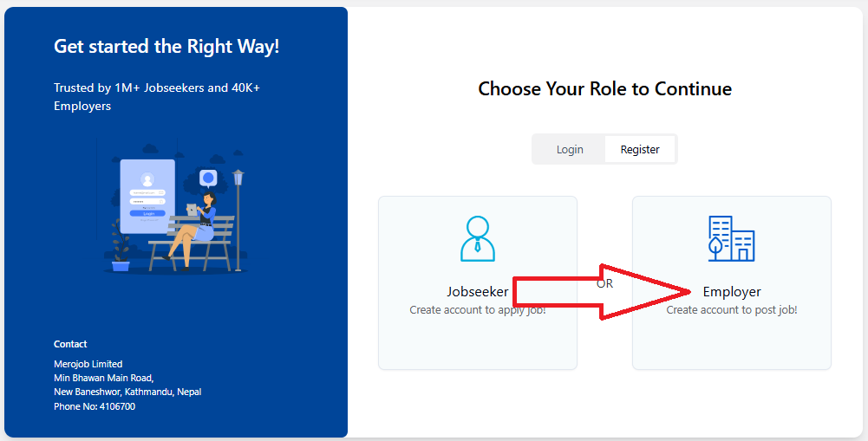Click "Create account to apply job!" text
The height and width of the screenshot is (441, 868).
477,310
